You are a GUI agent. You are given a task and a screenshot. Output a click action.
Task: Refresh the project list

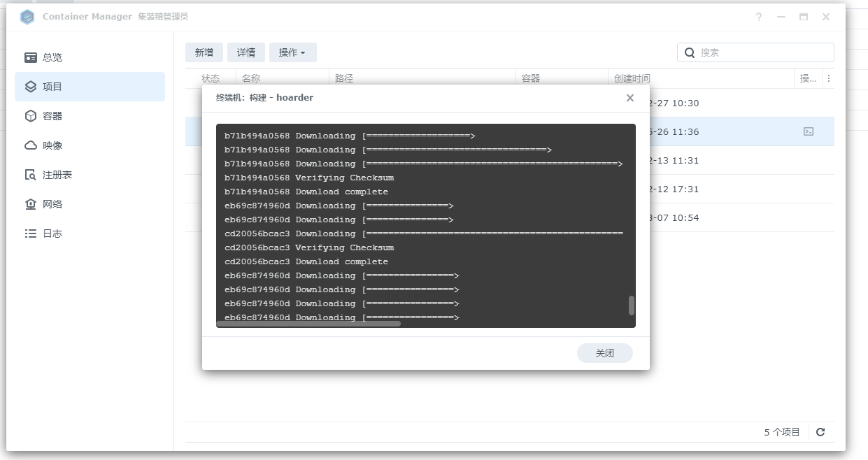pyautogui.click(x=820, y=432)
